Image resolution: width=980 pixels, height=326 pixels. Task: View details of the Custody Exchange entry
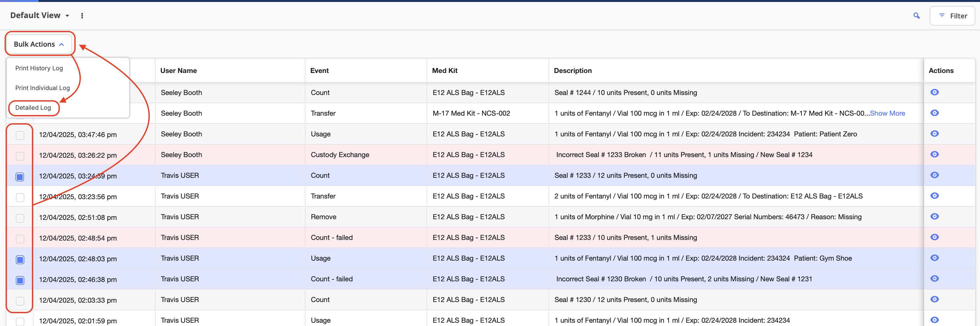[934, 154]
